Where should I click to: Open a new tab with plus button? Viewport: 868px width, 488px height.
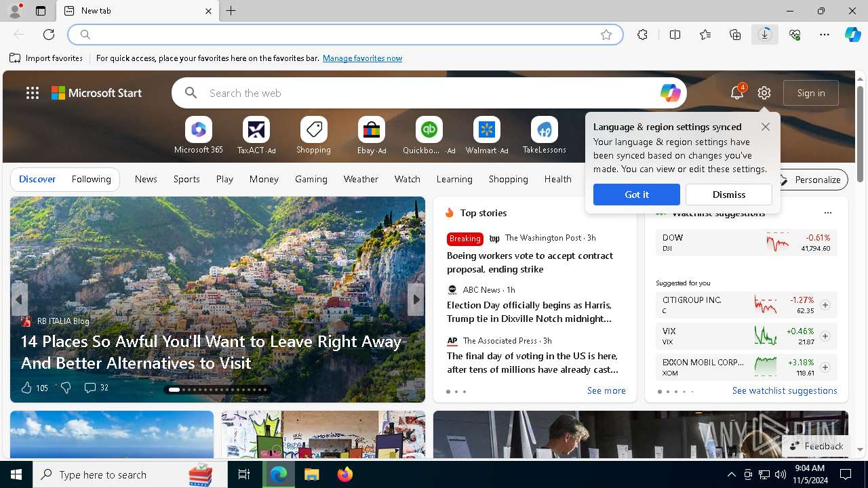point(231,11)
